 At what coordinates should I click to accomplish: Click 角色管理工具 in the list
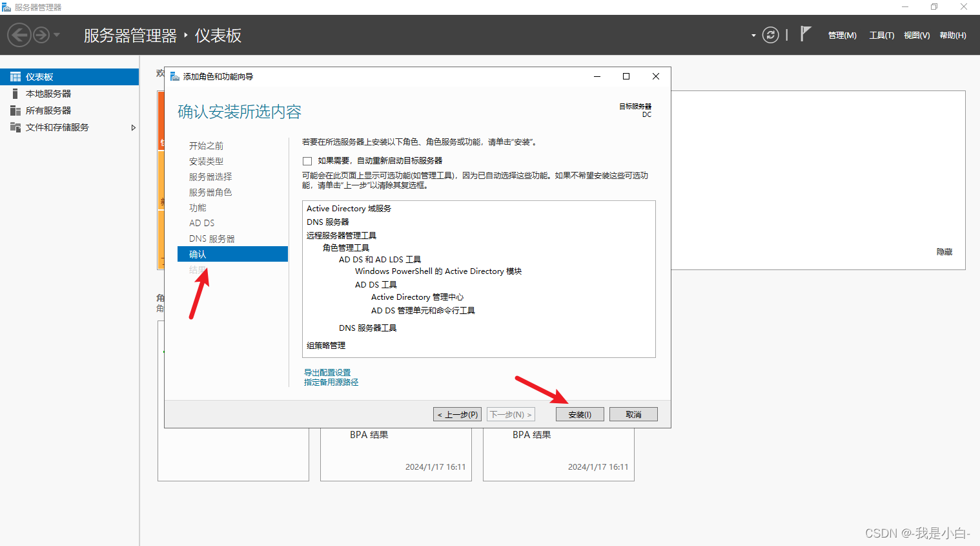[x=346, y=248]
